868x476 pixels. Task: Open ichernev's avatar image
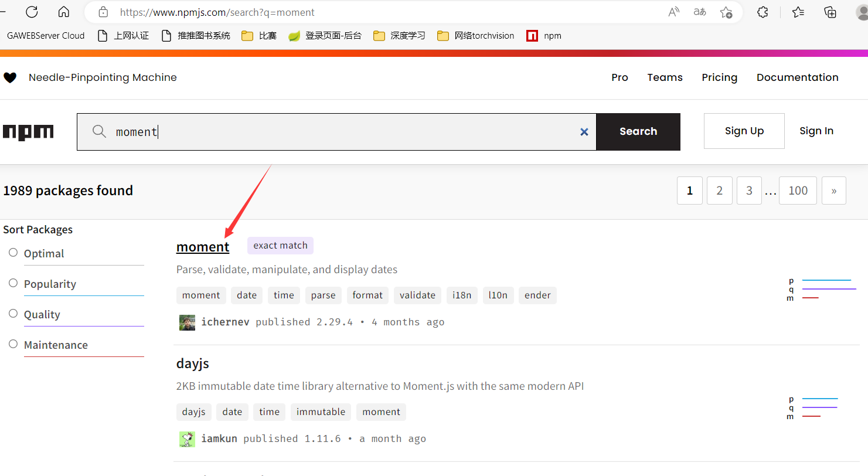187,322
